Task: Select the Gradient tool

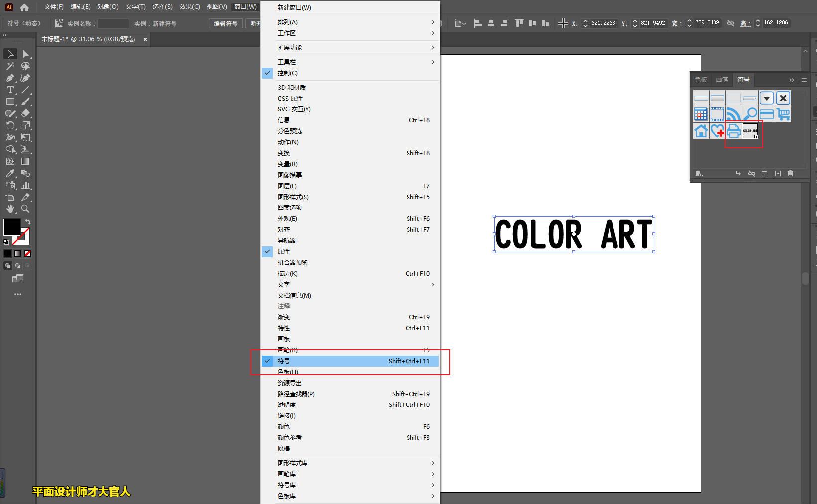Action: coord(26,161)
